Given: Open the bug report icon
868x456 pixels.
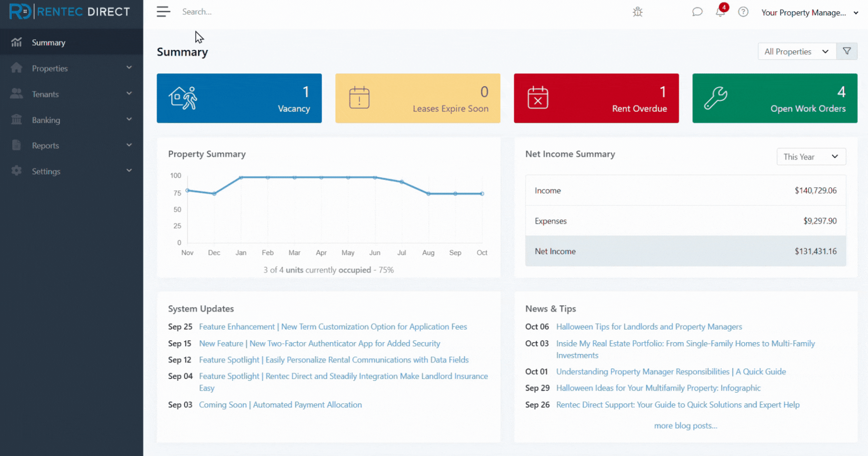Looking at the screenshot, I should pyautogui.click(x=637, y=12).
